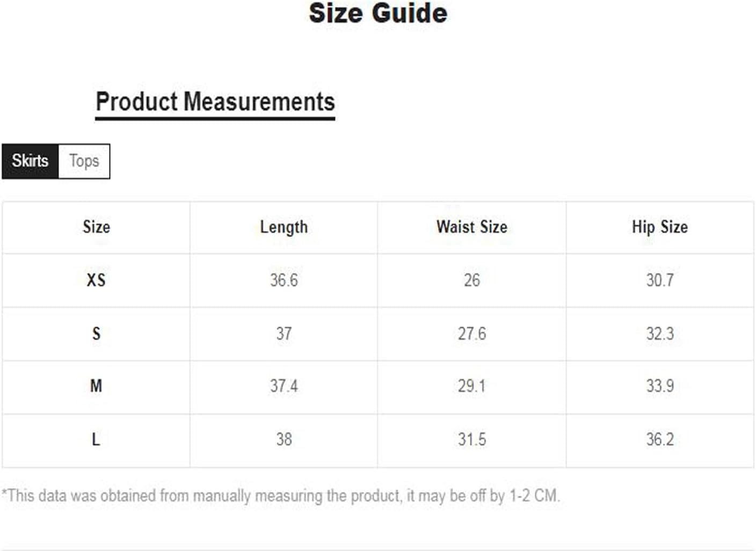Select the M size row label
Screen dimensions: 756x551
coord(96,386)
